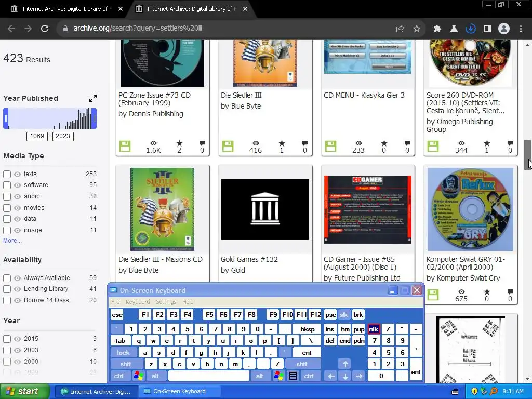Click software floppy icon on PC Zone card
This screenshot has width=532, height=399.
(125, 146)
